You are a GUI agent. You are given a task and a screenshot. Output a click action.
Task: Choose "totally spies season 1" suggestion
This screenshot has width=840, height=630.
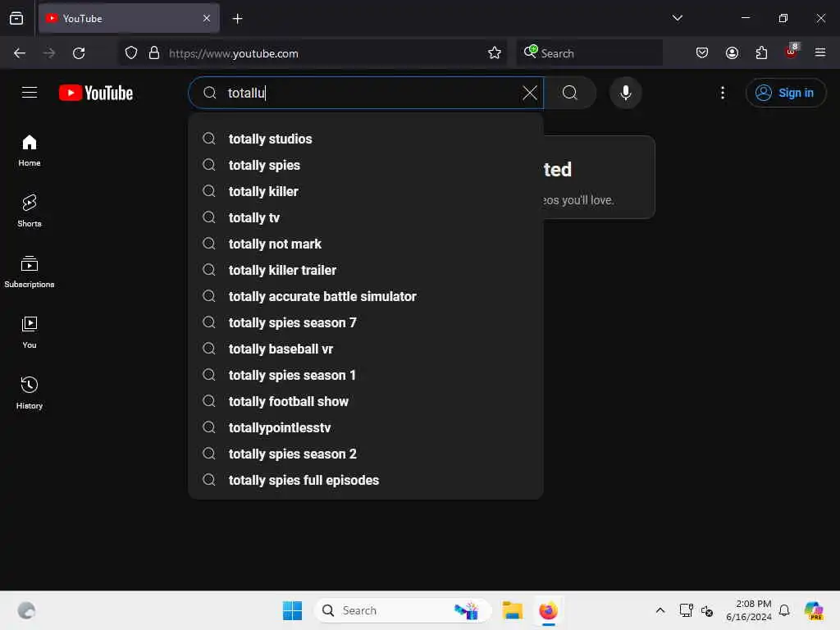pos(366,375)
